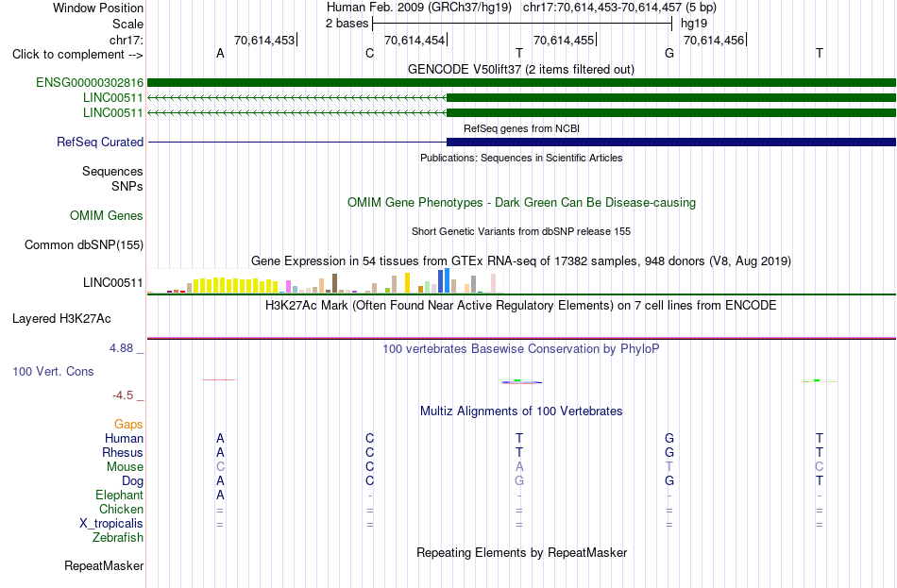Click the '2 bases' scale bar label
The width and height of the screenshot is (897, 588).
[347, 24]
